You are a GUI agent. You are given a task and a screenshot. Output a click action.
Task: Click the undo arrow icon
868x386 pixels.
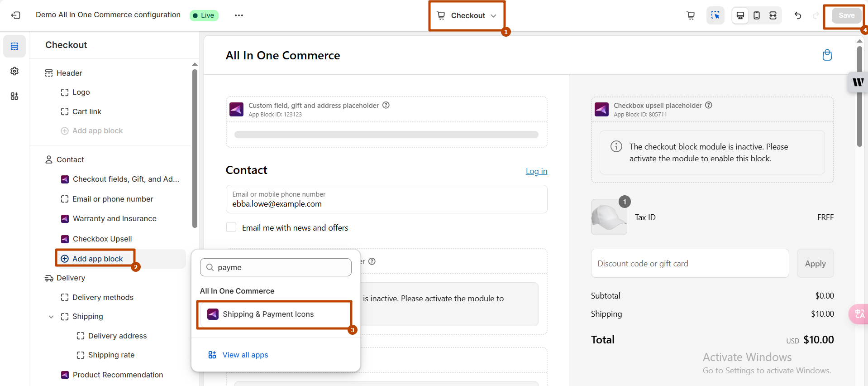click(797, 15)
